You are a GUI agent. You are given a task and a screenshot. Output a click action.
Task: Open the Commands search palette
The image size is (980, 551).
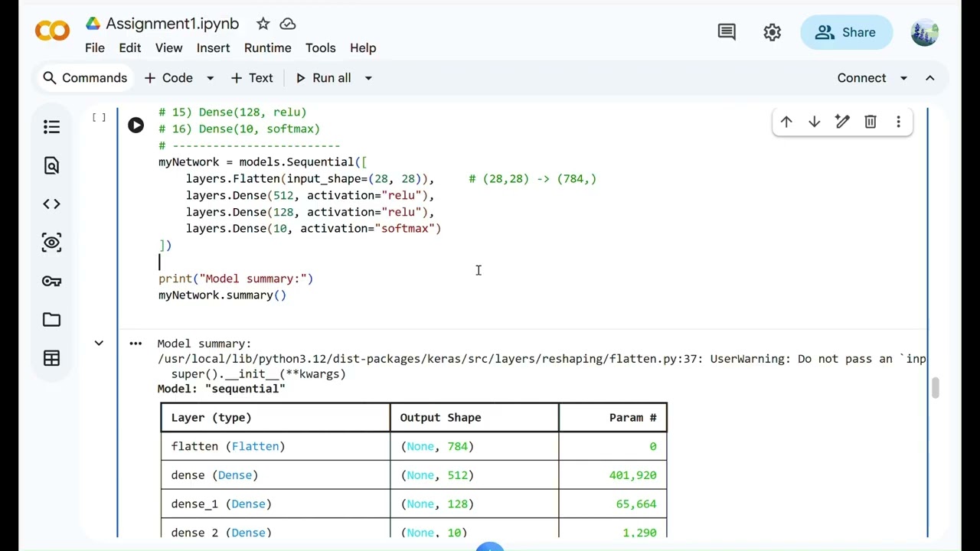pyautogui.click(x=85, y=78)
